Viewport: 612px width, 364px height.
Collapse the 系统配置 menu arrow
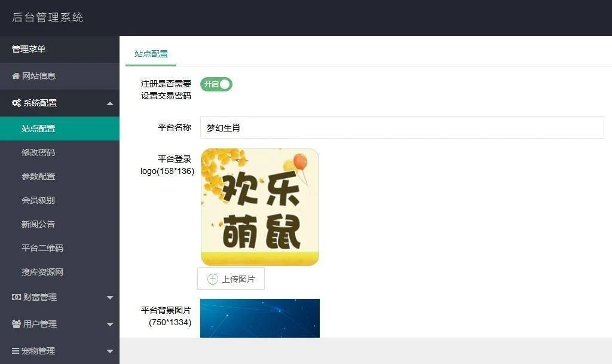point(110,103)
